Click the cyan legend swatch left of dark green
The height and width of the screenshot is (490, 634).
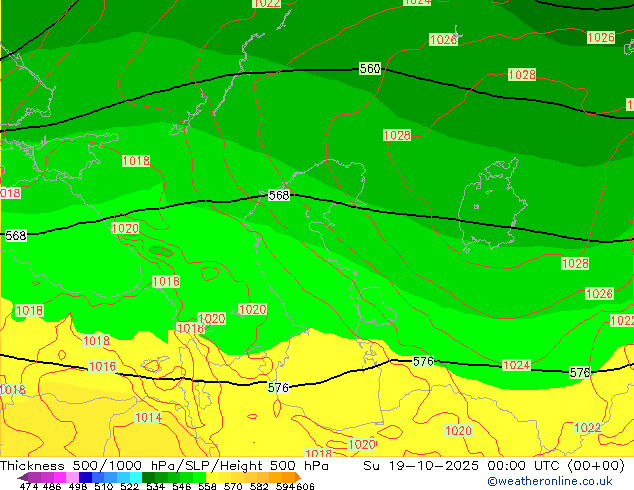tap(136, 477)
